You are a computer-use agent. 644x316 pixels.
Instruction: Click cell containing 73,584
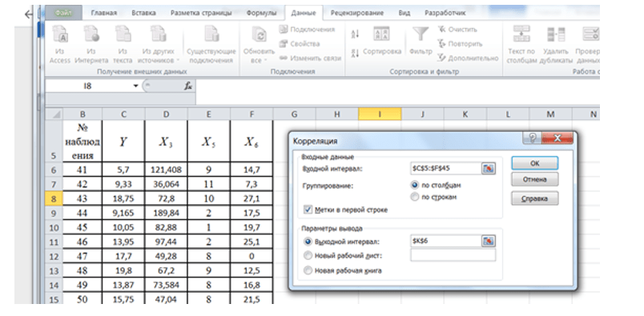(x=166, y=285)
